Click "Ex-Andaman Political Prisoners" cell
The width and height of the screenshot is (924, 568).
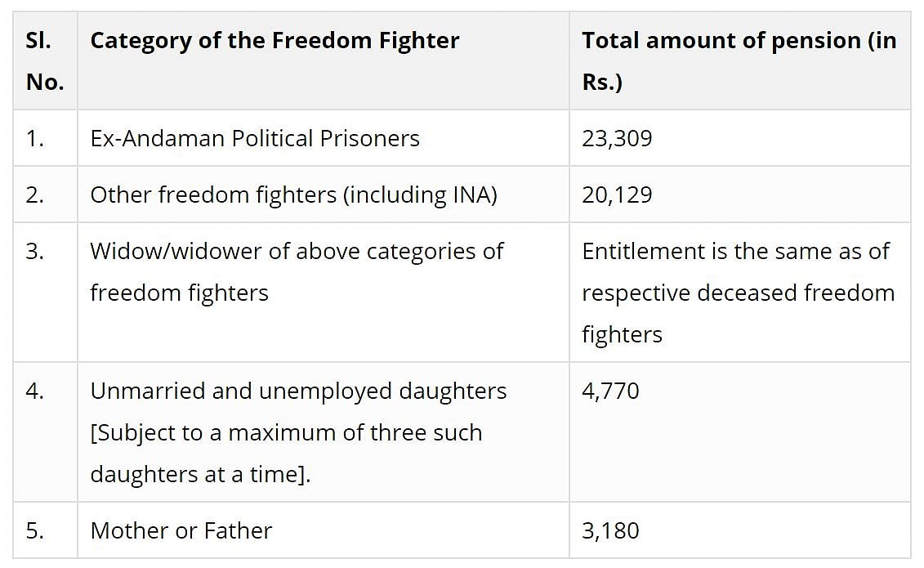coord(255,138)
